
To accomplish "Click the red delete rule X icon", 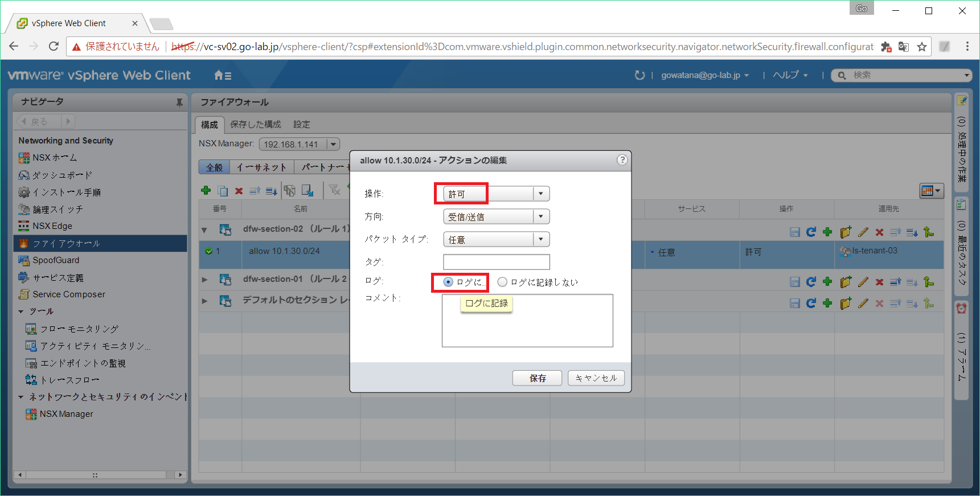I will (x=239, y=191).
